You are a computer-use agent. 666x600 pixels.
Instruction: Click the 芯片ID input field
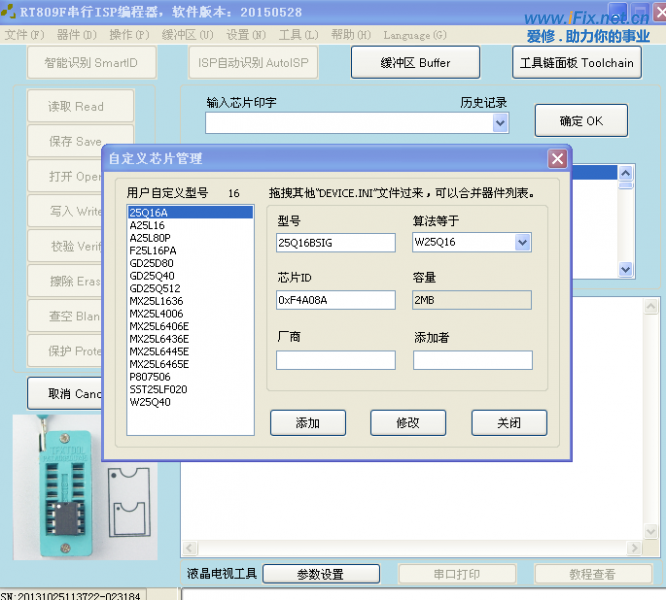pos(335,300)
